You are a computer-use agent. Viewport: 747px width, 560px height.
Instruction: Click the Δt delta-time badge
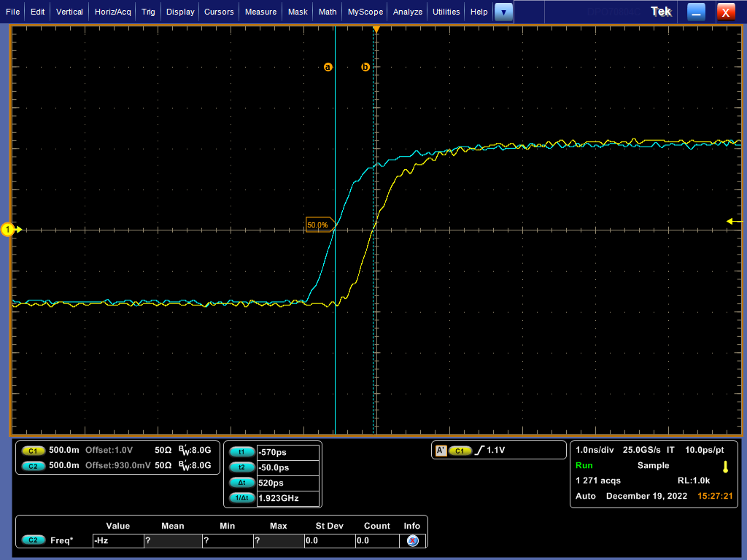tap(241, 483)
